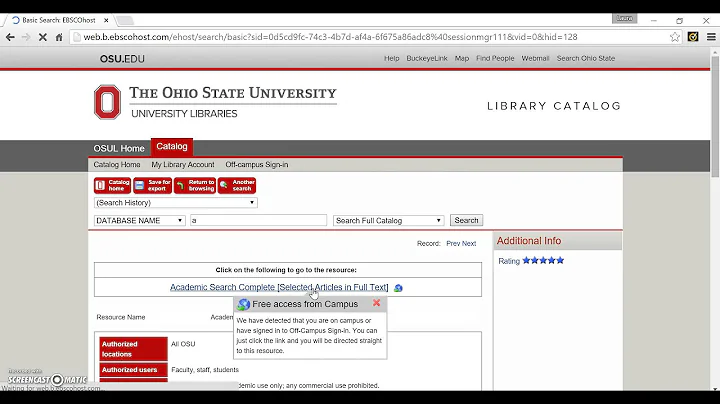Open the Search History dropdown
This screenshot has height=404, width=720.
[x=175, y=202]
